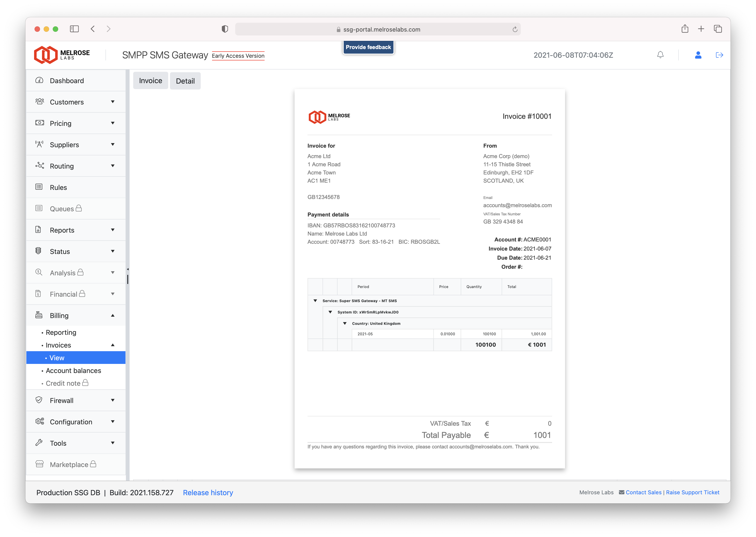Click the logout arrow icon
The width and height of the screenshot is (756, 537).
click(x=719, y=55)
